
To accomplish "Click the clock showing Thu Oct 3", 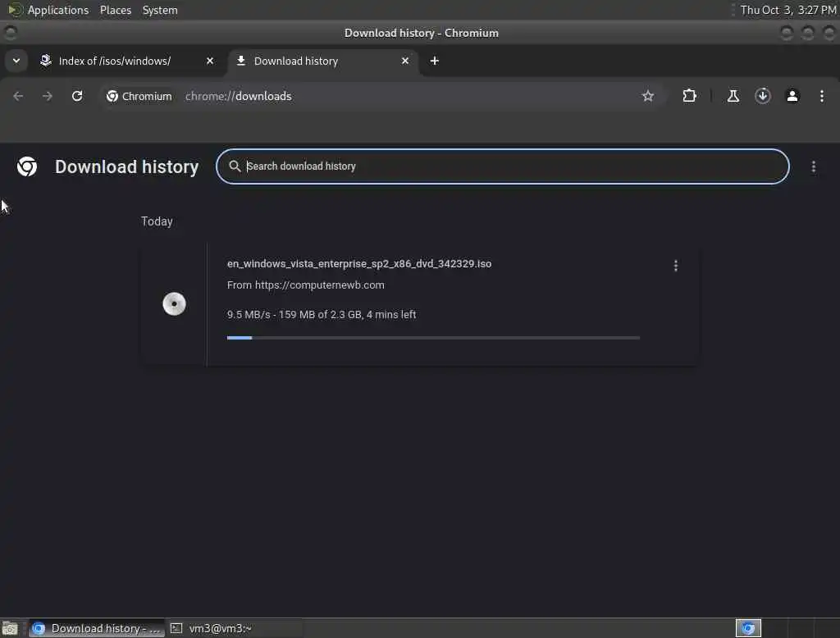I will pyautogui.click(x=788, y=10).
